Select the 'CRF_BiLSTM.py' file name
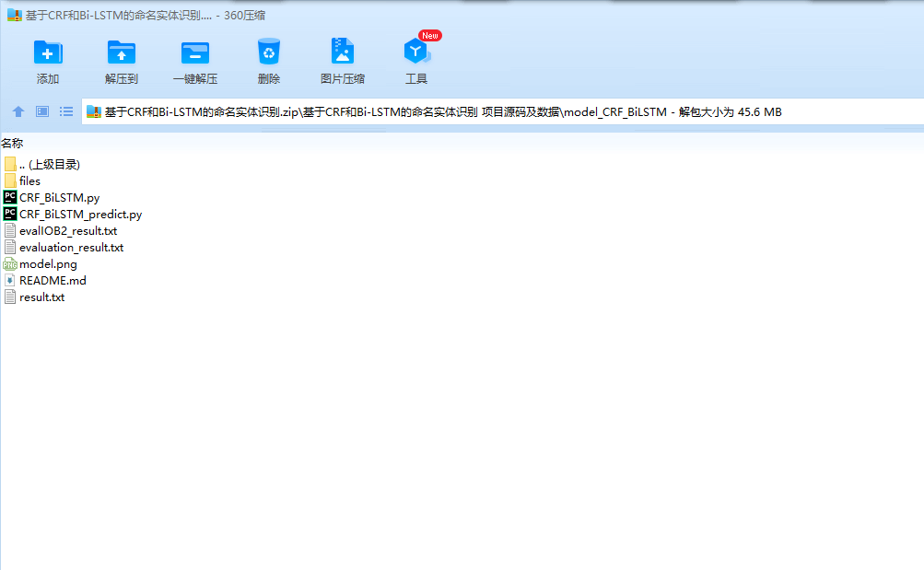Screen dimensions: 924x570 [60, 198]
